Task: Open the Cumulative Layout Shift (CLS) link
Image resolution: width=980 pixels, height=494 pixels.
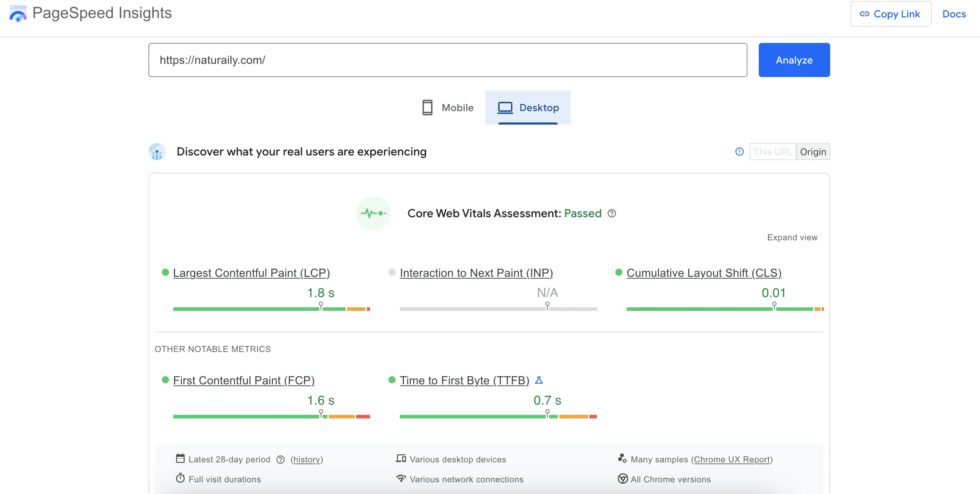Action: (x=704, y=273)
